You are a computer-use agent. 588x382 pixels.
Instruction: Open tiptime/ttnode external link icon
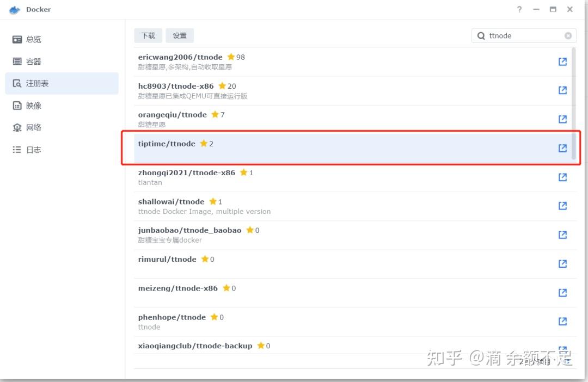tap(562, 147)
